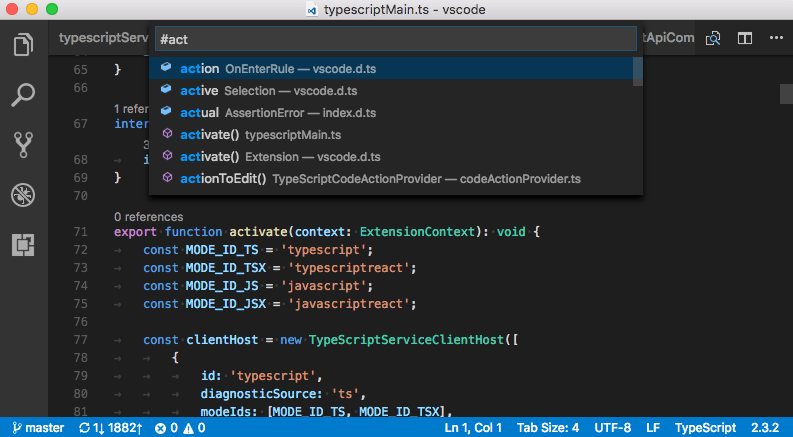Click MODE_ID_TS on line 72
This screenshot has width=793, height=437.
coord(222,250)
